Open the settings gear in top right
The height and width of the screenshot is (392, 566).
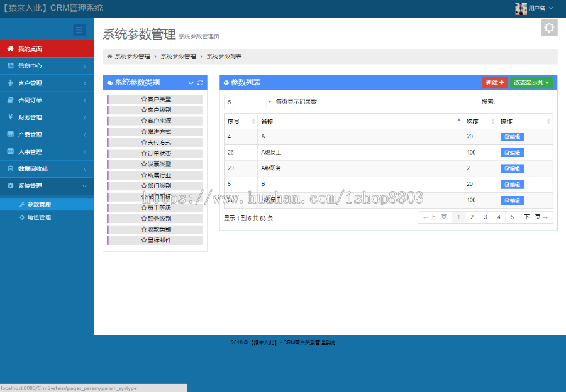click(x=549, y=28)
